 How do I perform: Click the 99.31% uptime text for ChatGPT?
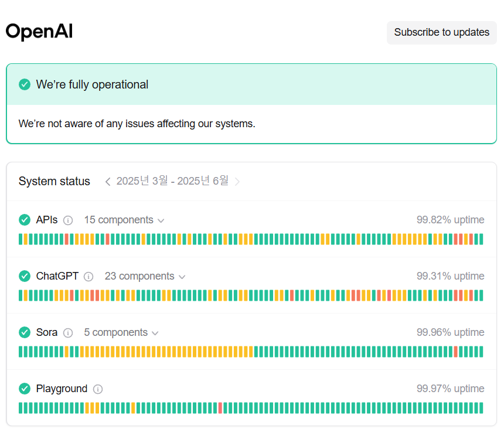click(450, 276)
